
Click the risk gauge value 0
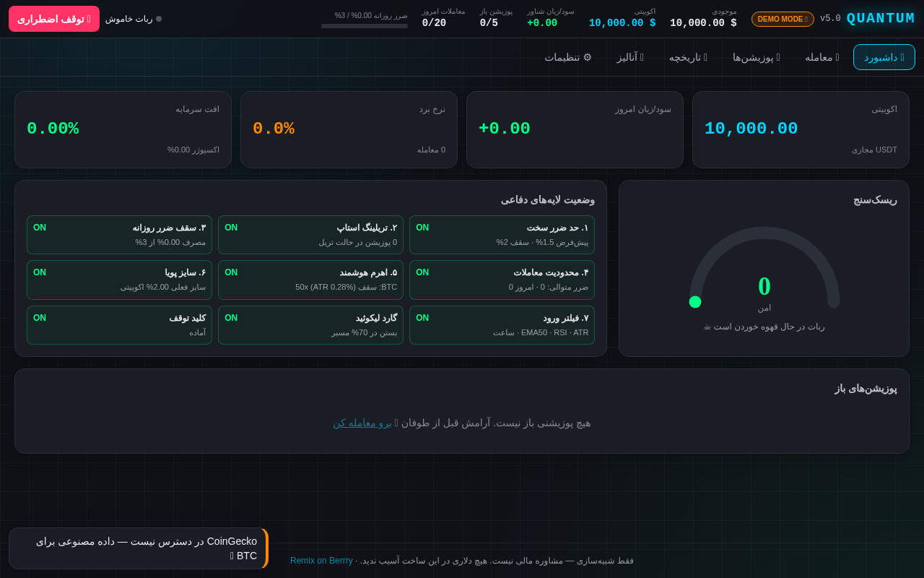tap(764, 286)
